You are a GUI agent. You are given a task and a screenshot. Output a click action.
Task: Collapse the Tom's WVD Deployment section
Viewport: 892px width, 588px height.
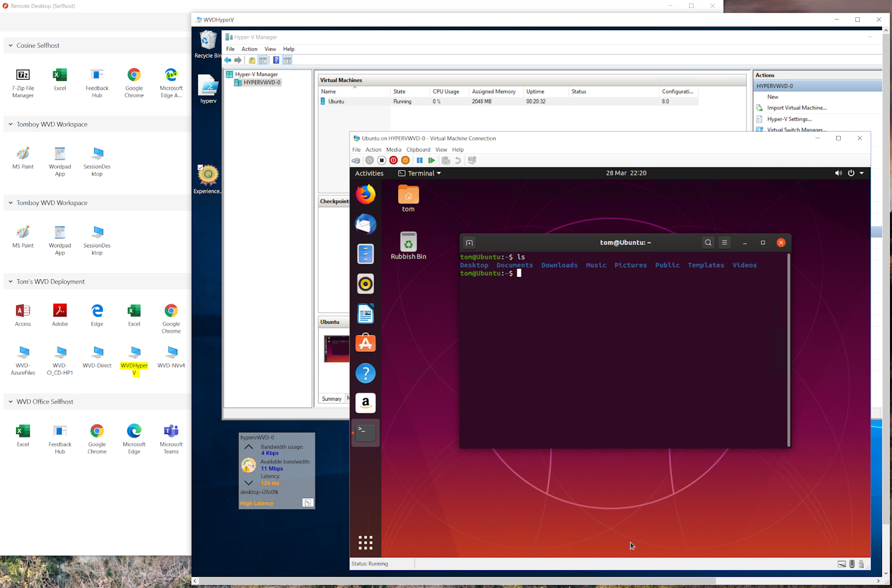pos(9,281)
